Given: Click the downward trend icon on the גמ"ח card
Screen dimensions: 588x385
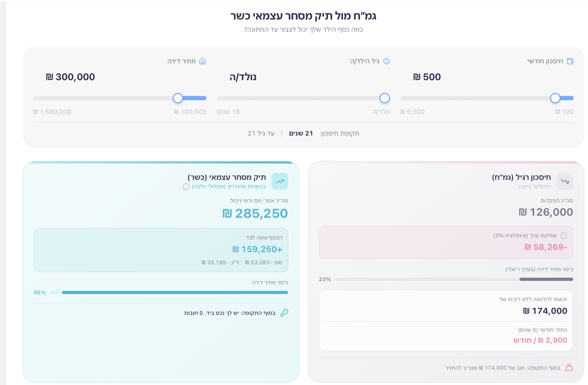Looking at the screenshot, I should click(565, 181).
